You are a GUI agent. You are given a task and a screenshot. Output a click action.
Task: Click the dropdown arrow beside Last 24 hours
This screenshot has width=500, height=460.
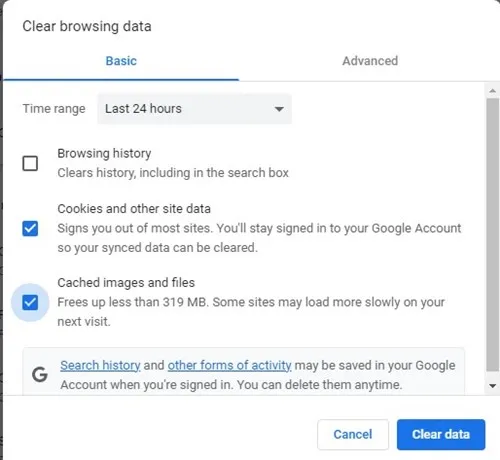(279, 109)
